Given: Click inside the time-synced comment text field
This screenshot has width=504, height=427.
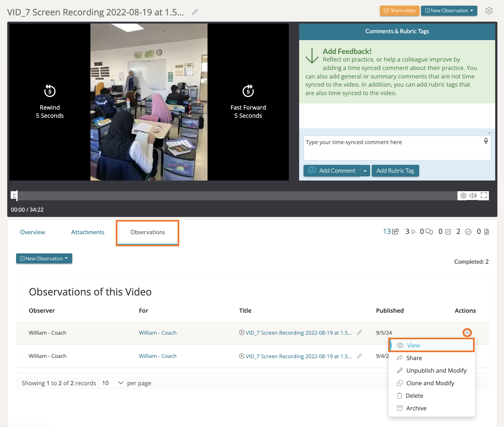Looking at the screenshot, I should pyautogui.click(x=393, y=148).
